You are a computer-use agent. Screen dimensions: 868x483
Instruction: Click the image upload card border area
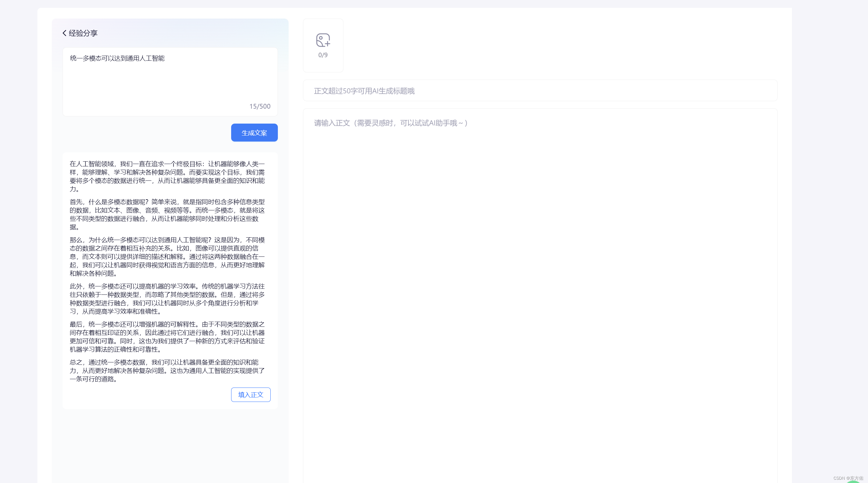[323, 67]
